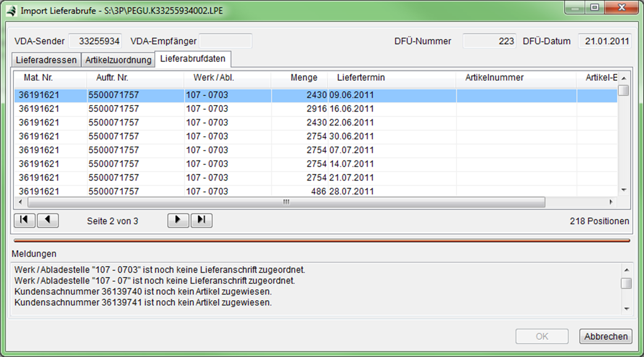The width and height of the screenshot is (644, 357).
Task: Open the Artikelzuordnung tab
Action: point(118,60)
